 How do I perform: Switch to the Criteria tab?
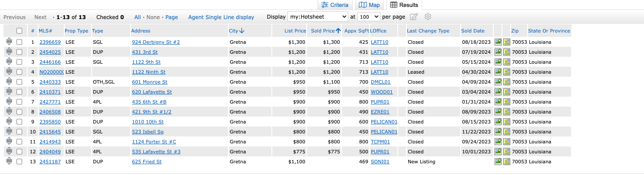click(335, 5)
